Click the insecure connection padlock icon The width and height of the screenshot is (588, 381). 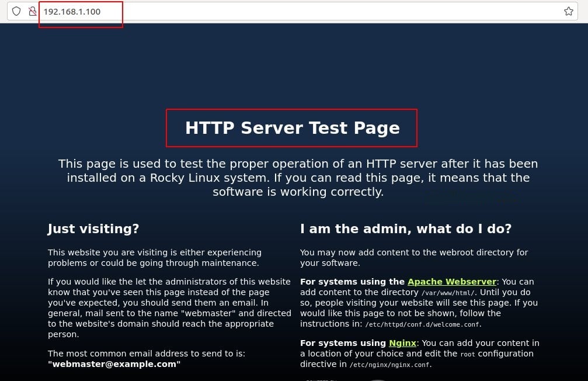point(33,11)
